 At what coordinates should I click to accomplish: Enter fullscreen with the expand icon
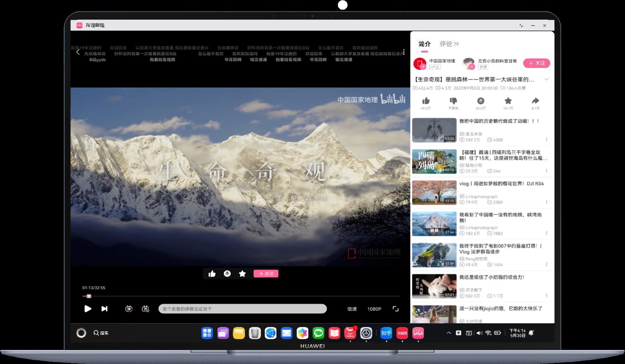pyautogui.click(x=396, y=309)
